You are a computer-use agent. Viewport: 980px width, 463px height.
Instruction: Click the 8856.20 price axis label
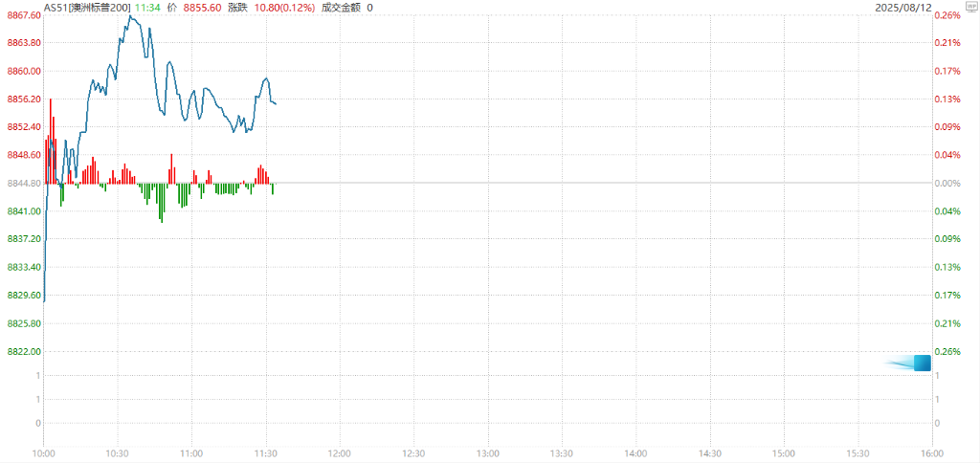22,99
